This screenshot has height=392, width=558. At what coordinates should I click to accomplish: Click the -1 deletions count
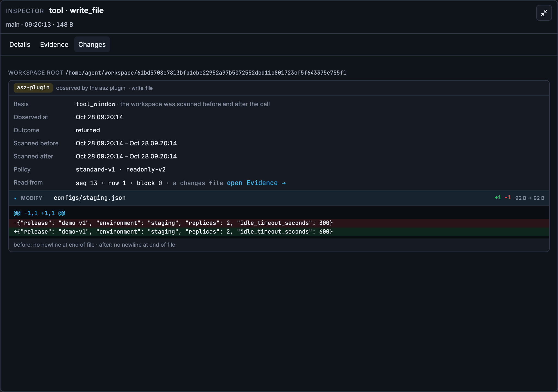[x=508, y=198]
